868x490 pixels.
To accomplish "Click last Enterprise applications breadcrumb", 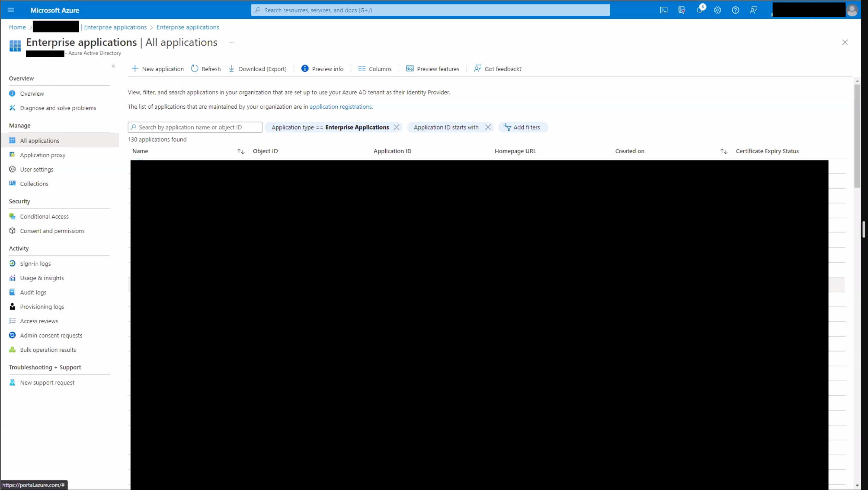I will point(188,27).
